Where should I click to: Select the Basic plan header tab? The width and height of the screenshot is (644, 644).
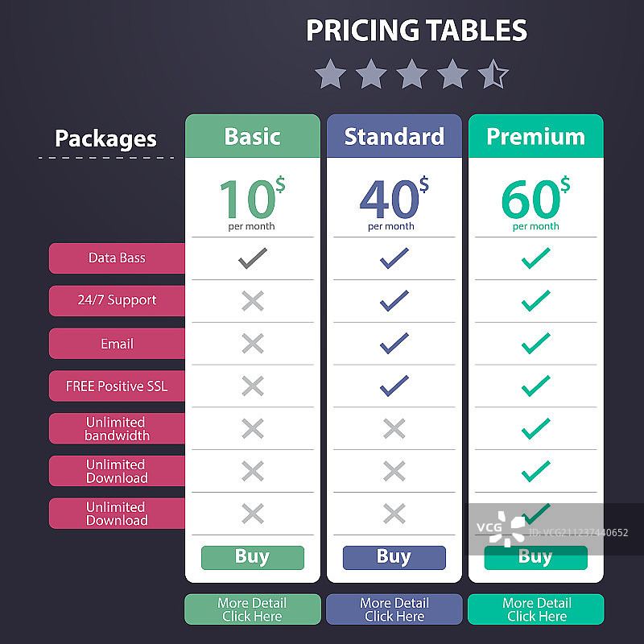[x=253, y=136]
